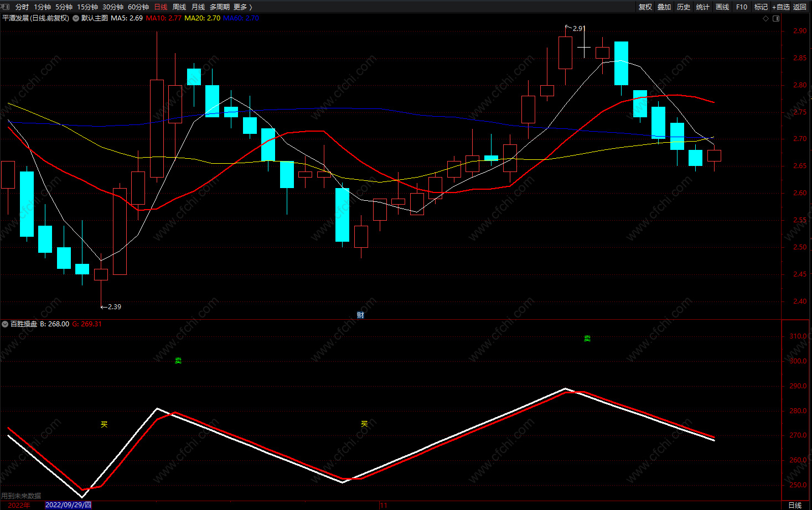
Task: Select the 日线 daily chart tab
Action: click(161, 7)
